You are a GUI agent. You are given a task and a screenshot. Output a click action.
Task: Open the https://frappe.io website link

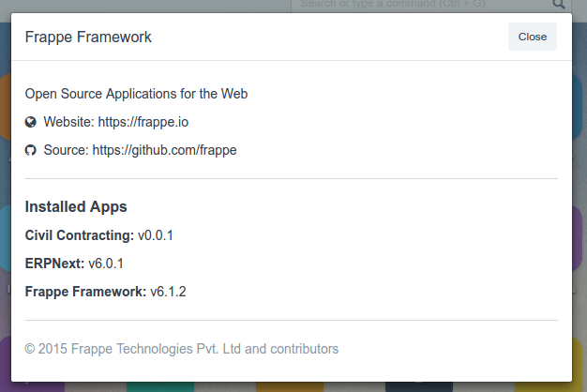[x=143, y=122]
